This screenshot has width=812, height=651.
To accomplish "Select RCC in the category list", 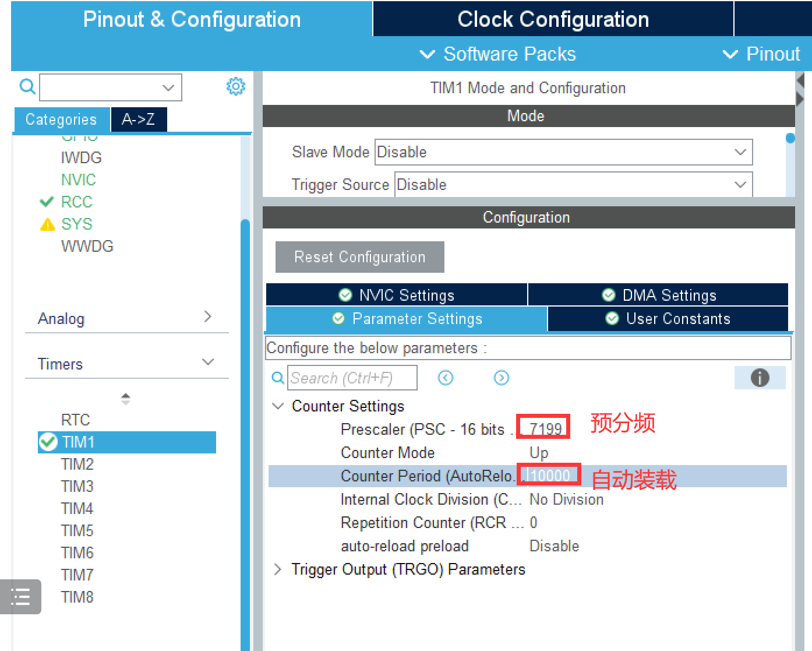I will point(77,202).
